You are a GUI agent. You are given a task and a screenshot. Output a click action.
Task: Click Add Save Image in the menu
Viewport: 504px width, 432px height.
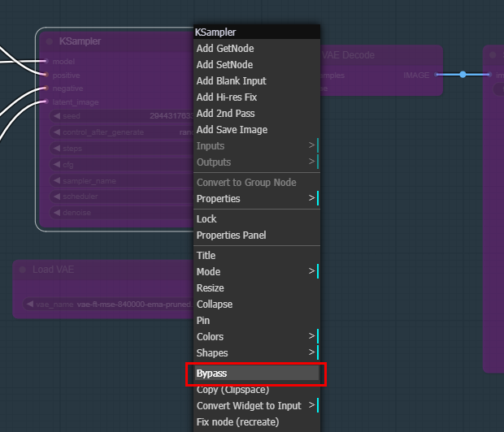pos(257,130)
